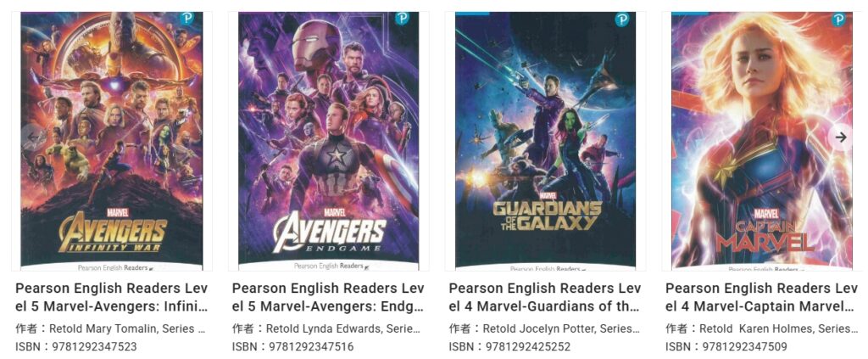
Task: Open the Avengers Endgame book cover
Action: (x=328, y=140)
